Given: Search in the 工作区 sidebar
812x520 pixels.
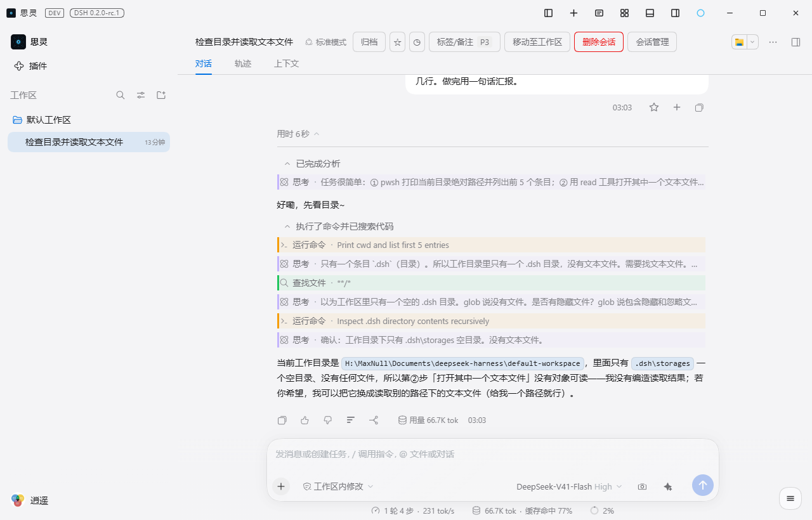Looking at the screenshot, I should [x=121, y=95].
